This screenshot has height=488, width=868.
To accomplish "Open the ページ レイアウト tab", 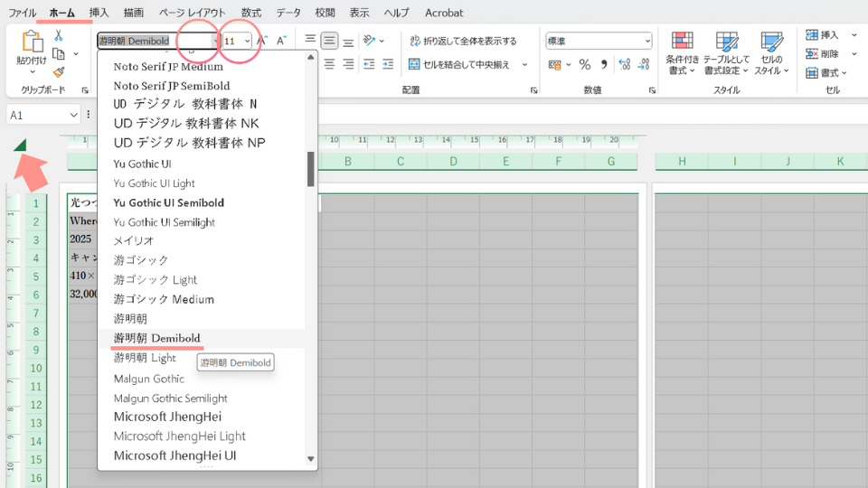I will point(192,13).
